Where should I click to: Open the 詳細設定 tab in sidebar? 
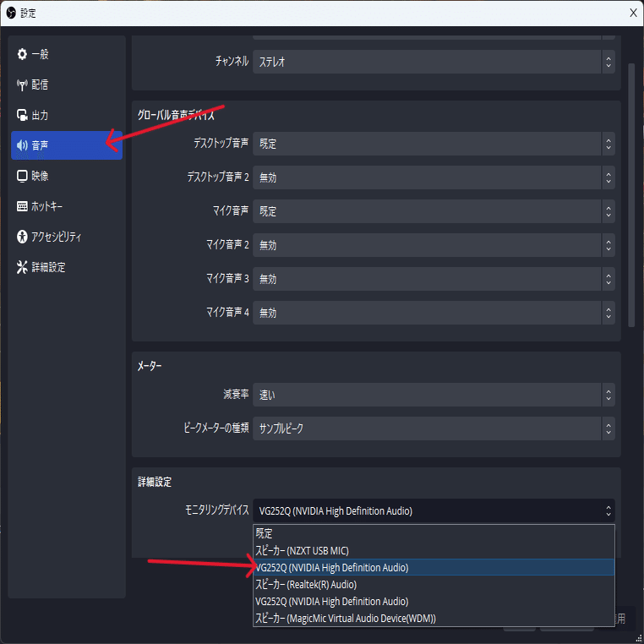point(67,267)
